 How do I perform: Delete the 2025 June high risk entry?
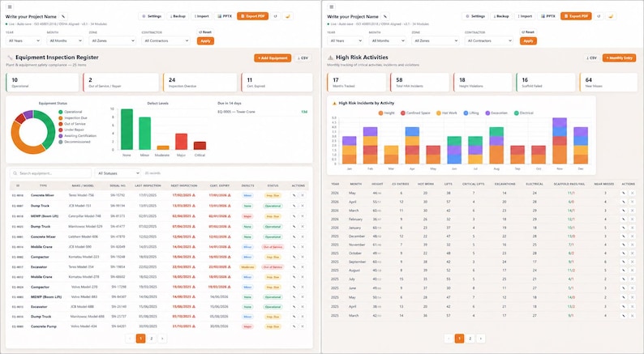633,288
